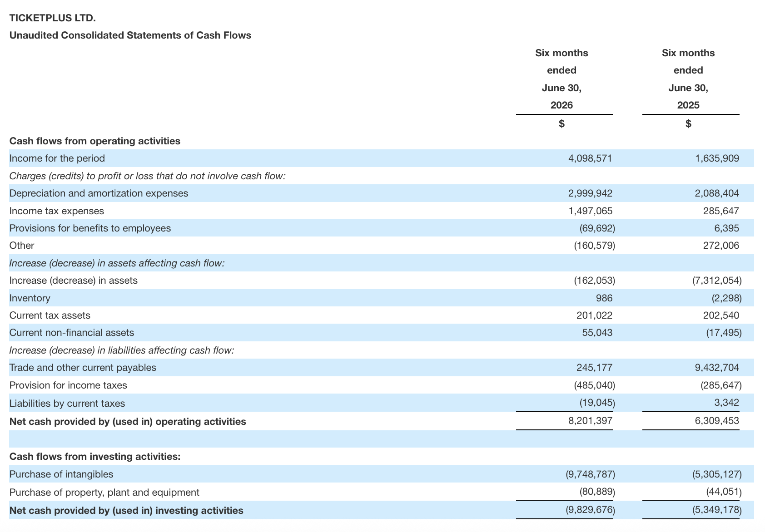Click the dollar sign under the 2025 column
The height and width of the screenshot is (532, 765).
688,123
